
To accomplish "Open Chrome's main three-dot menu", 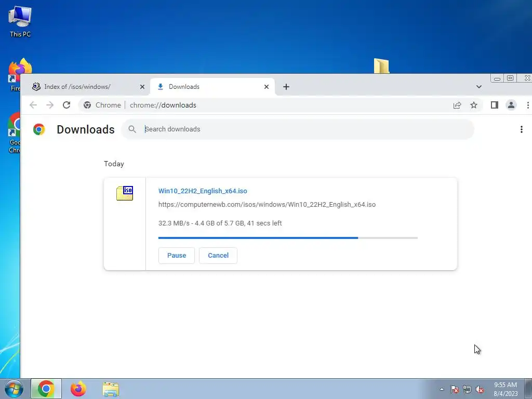I will coord(528,105).
